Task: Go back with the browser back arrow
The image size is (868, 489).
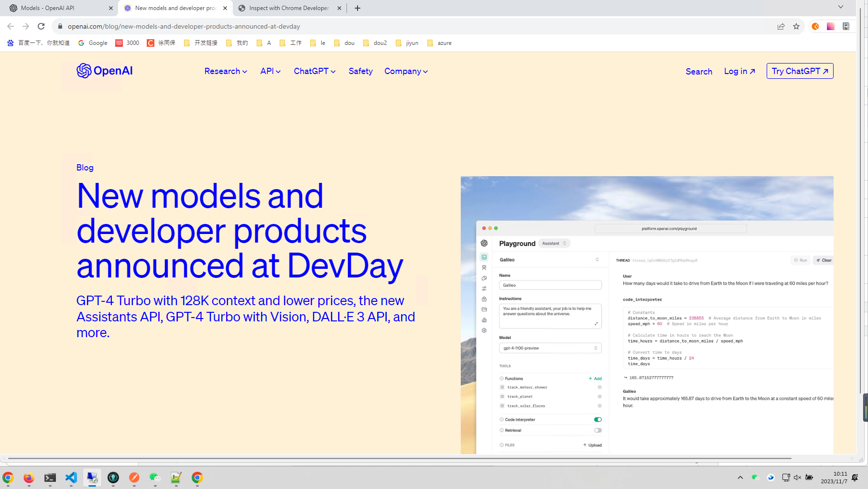Action: coord(11,26)
